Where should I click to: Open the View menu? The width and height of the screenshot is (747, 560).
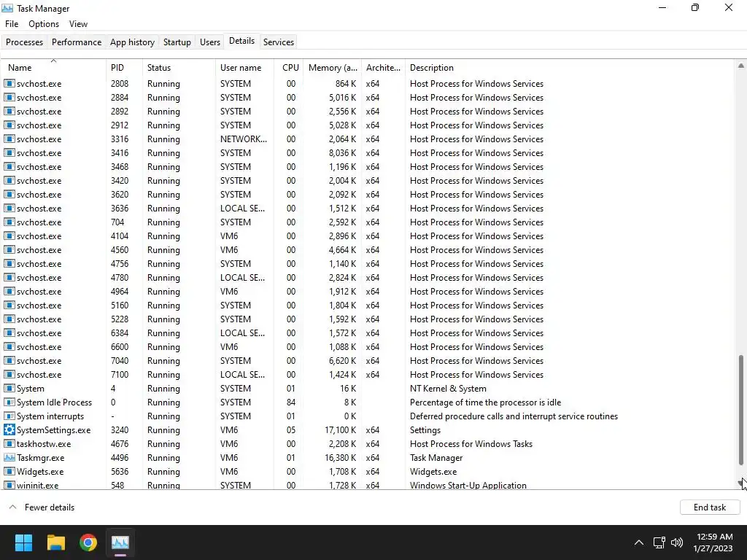[x=78, y=24]
